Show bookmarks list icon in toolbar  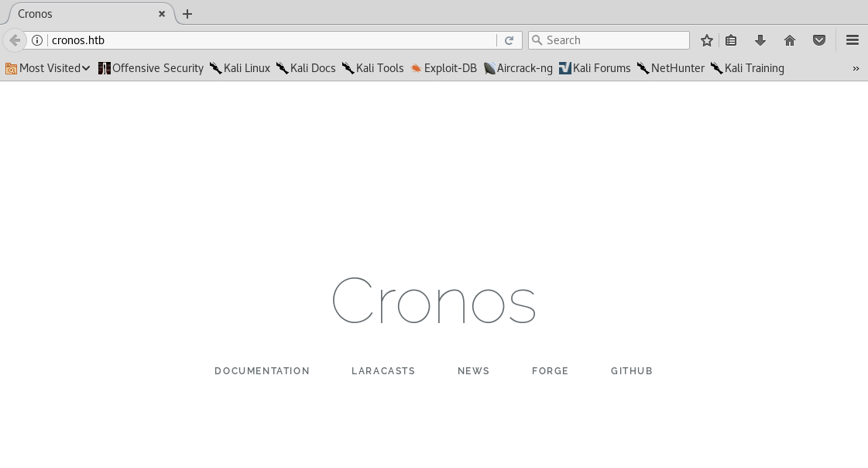[x=731, y=40]
